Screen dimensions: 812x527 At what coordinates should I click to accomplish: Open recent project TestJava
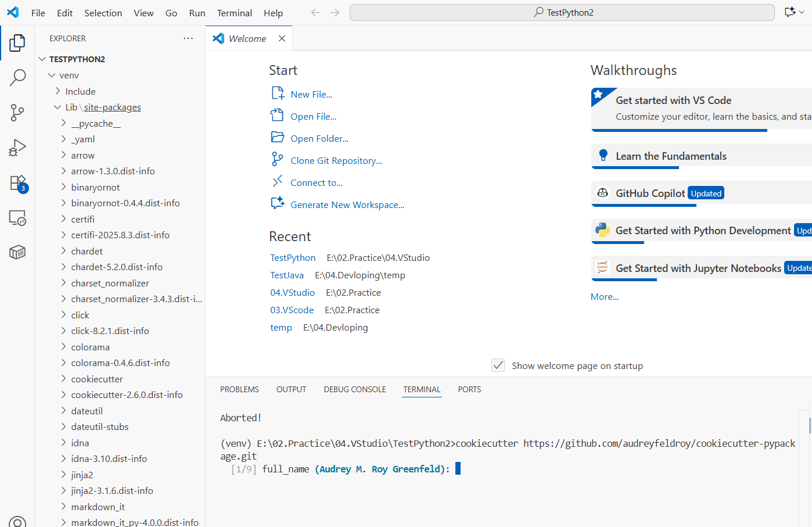(287, 275)
